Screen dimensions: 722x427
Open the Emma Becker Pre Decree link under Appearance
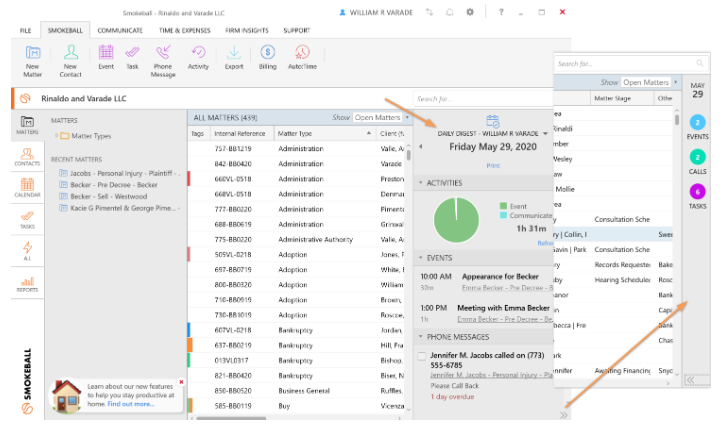click(507, 288)
